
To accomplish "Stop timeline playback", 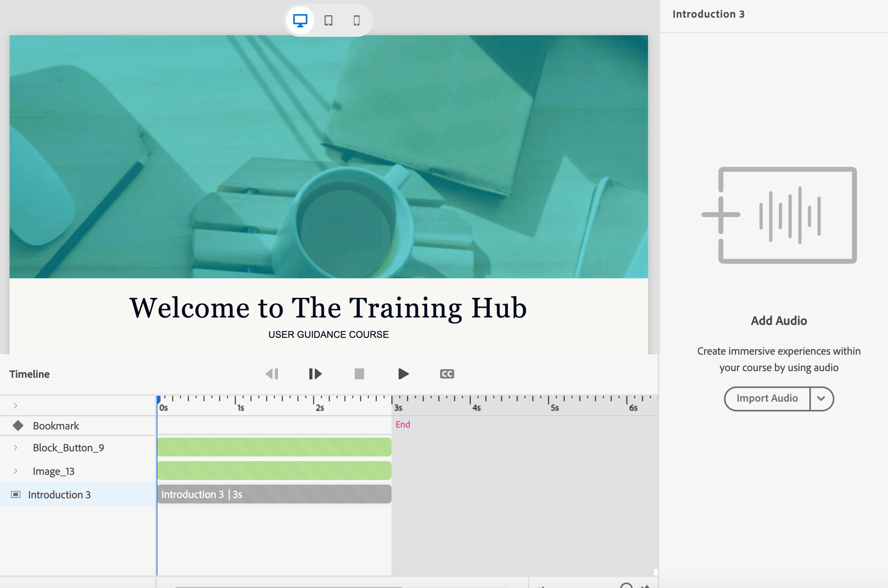I will point(359,374).
